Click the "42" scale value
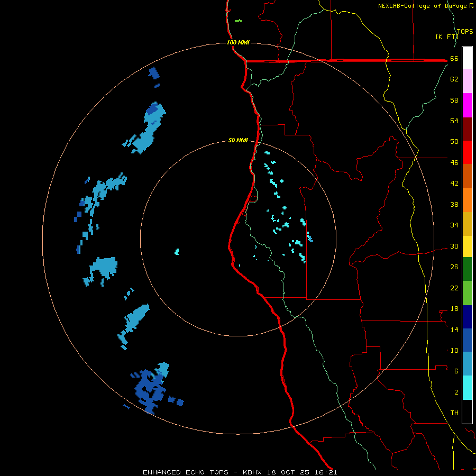This screenshot has width=476, height=476. coord(454,183)
